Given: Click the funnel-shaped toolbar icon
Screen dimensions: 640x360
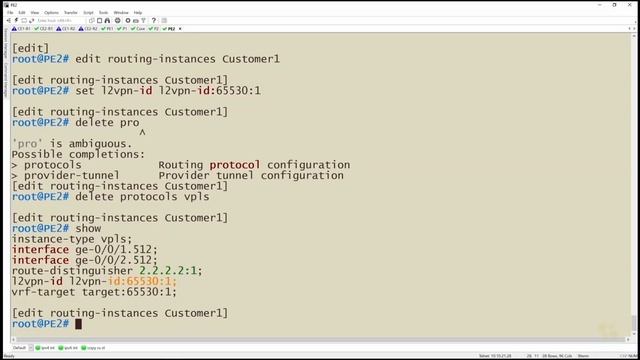Looking at the screenshot, I should point(144,20).
